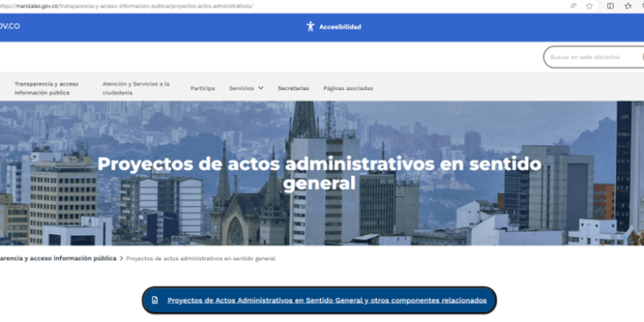The height and width of the screenshot is (322, 644).
Task: Open Transparencia y acceso información pública menu
Action: (46, 88)
